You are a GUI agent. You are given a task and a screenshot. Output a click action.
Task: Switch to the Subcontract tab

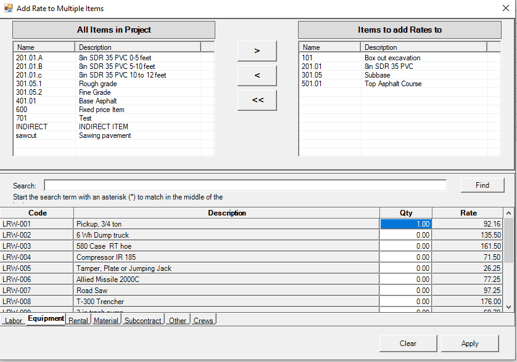(x=143, y=321)
